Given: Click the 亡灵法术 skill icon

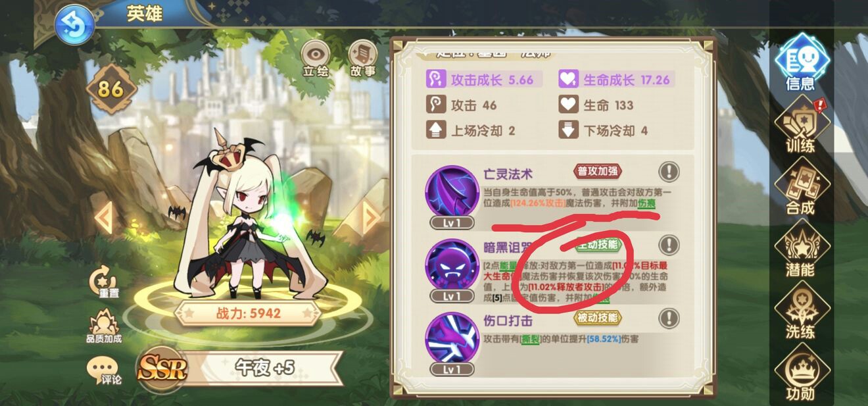Looking at the screenshot, I should 452,191.
